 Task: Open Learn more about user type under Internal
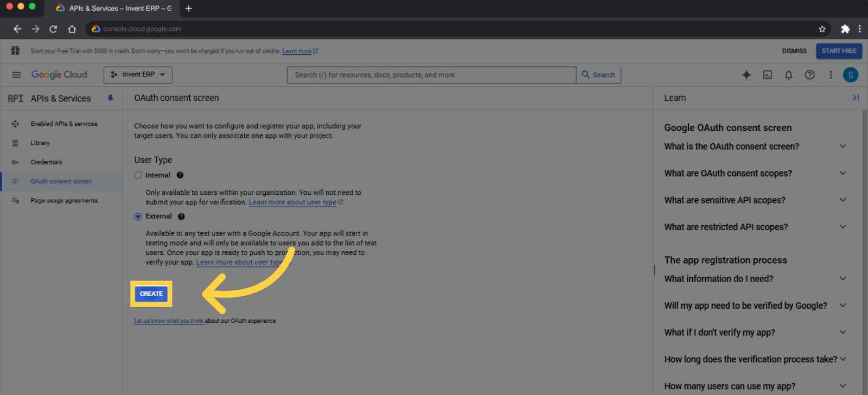[x=296, y=202]
